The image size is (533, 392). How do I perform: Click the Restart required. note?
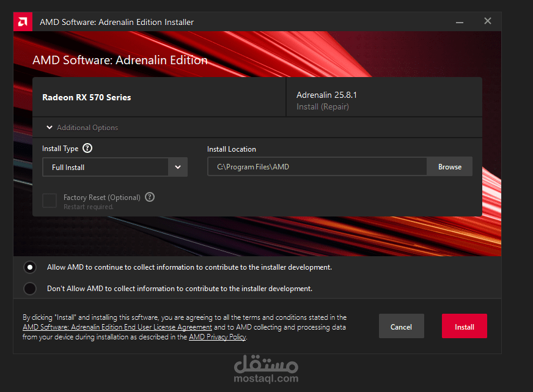click(x=89, y=207)
